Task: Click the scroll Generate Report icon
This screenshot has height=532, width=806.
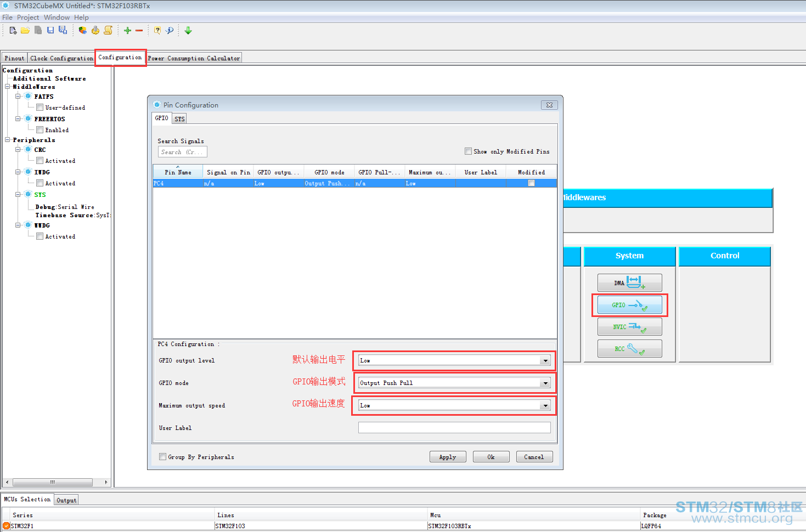Action: click(x=108, y=31)
